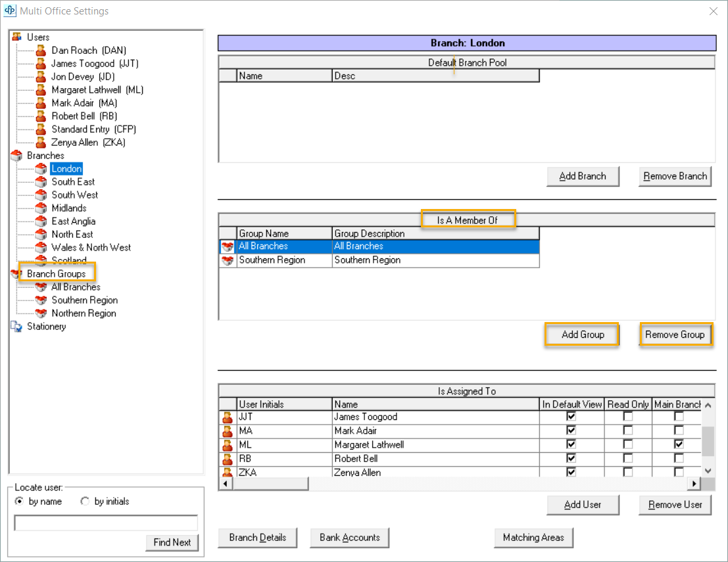This screenshot has height=562, width=728.
Task: Click the house icon beside North East
Action: pyautogui.click(x=41, y=234)
